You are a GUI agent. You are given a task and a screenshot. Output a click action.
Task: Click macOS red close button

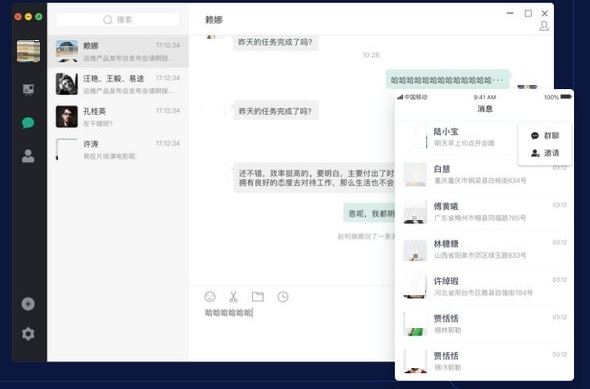pyautogui.click(x=18, y=17)
